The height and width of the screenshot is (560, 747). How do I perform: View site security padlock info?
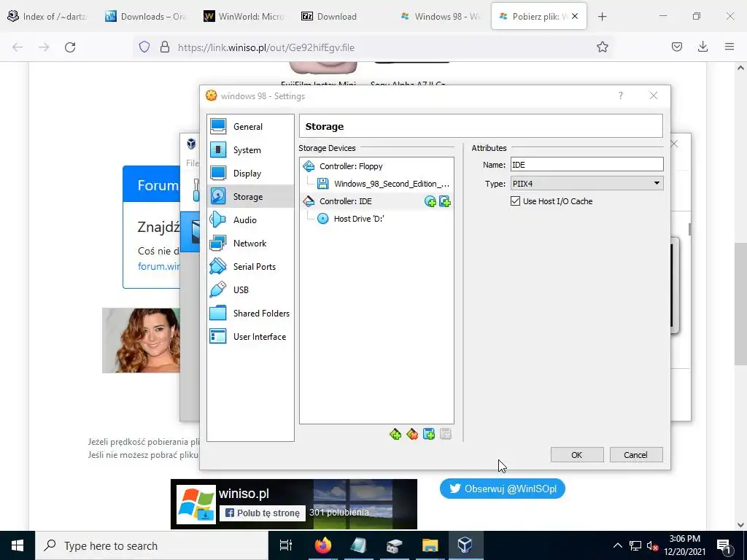165,47
